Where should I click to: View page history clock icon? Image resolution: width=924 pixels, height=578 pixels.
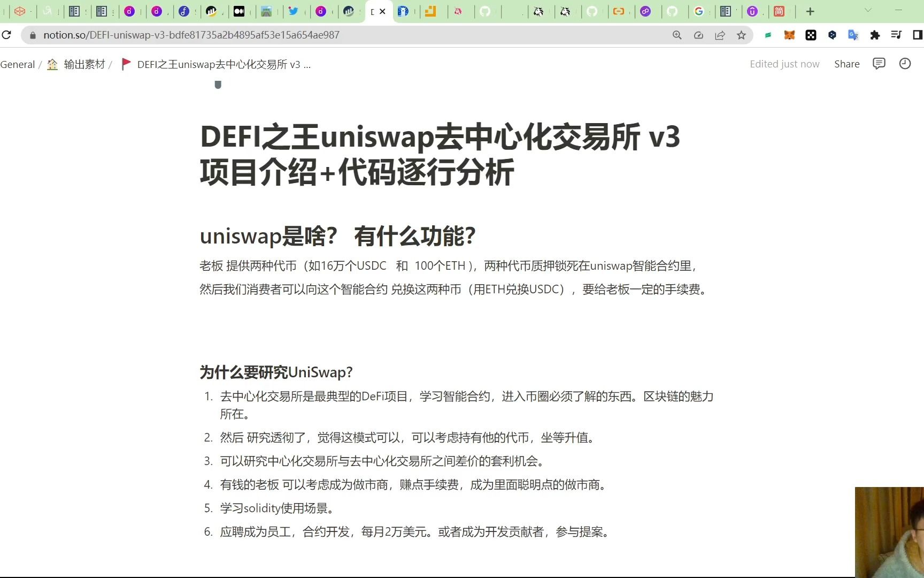(x=905, y=64)
